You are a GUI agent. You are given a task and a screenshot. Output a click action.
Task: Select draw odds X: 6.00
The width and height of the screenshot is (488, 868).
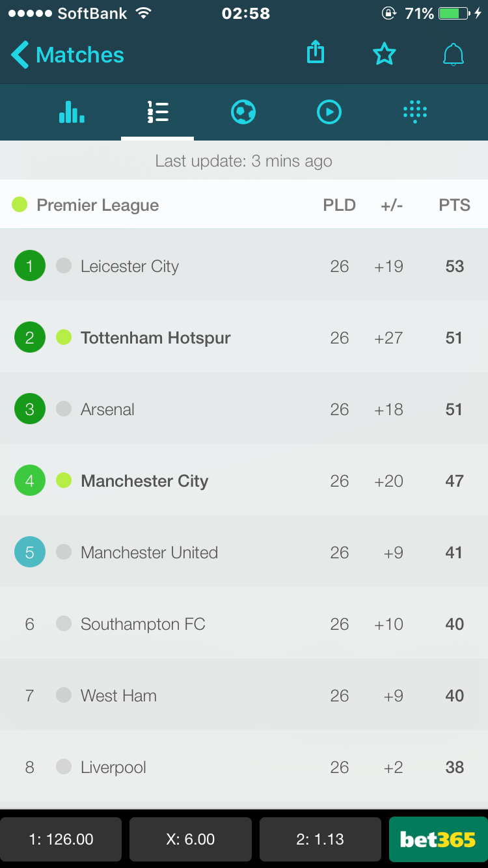click(191, 839)
